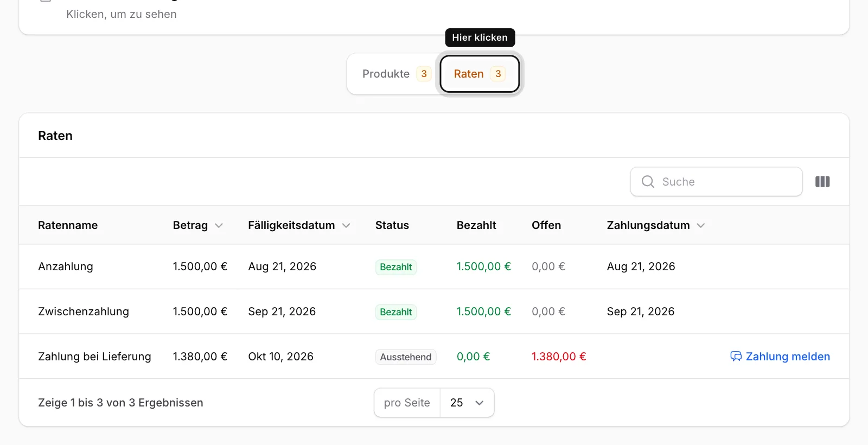Click the Offen column header
Viewport: 868px width, 445px height.
546,225
